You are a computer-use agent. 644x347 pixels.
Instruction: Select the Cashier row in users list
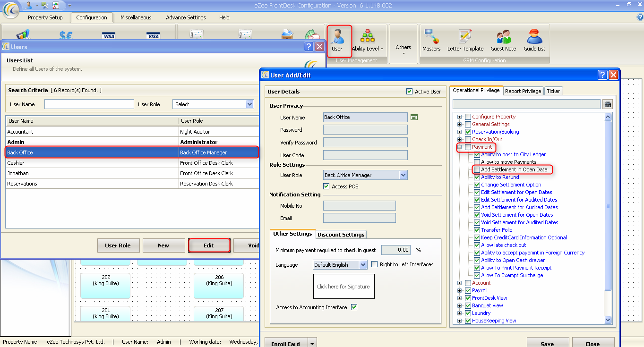(132, 163)
